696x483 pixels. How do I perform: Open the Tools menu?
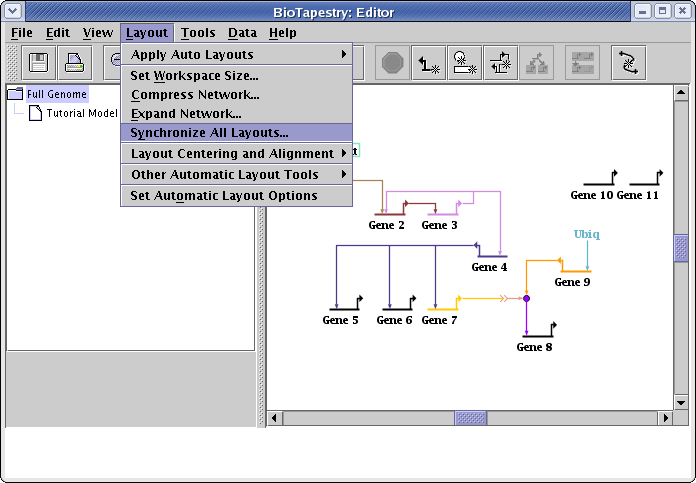point(198,33)
